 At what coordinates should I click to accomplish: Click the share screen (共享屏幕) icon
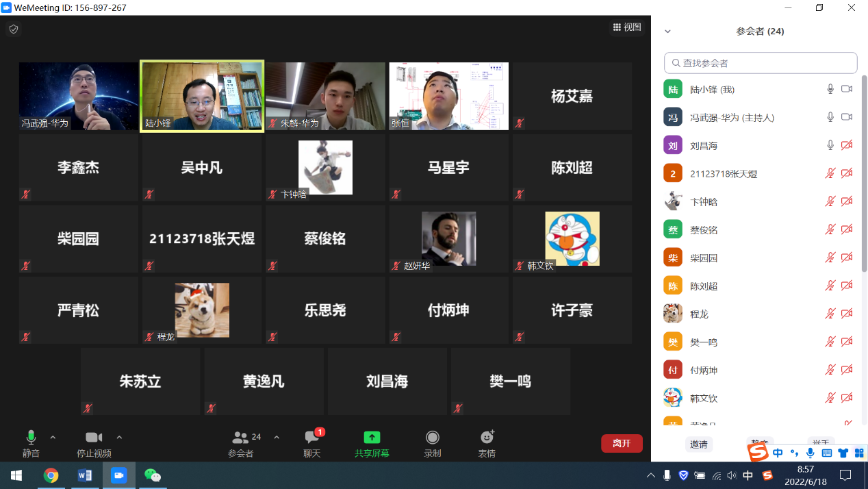click(x=372, y=438)
